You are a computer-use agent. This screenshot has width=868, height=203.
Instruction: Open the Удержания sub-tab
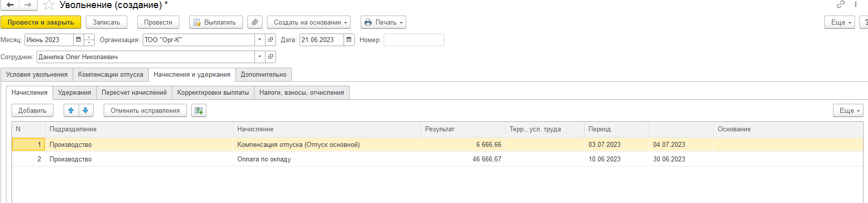click(x=75, y=93)
